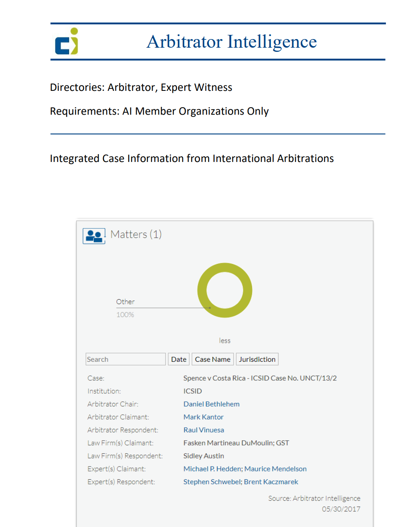Click the Search input field

pyautogui.click(x=125, y=359)
